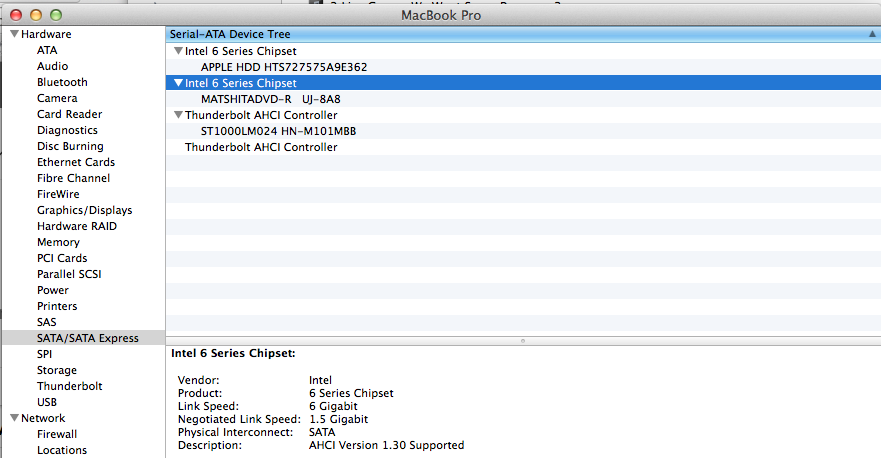Image resolution: width=881 pixels, height=458 pixels.
Task: Select APPLE HDD HTS727575A9E362 drive
Action: point(523,67)
